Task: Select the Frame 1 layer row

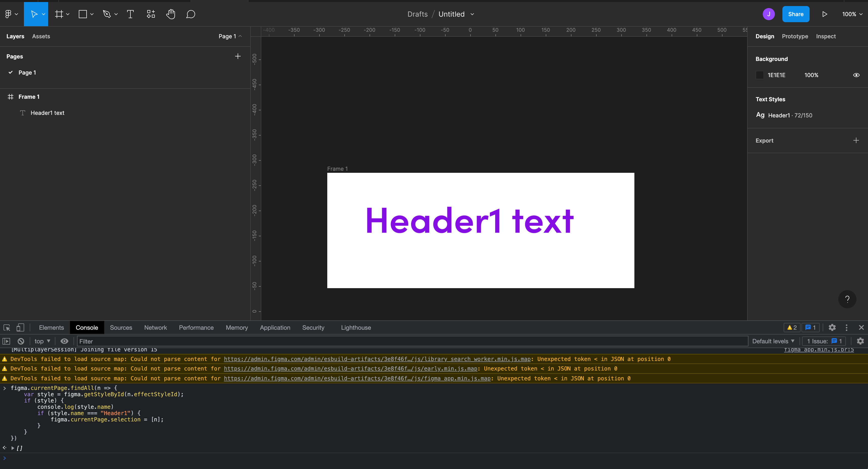Action: tap(125, 97)
